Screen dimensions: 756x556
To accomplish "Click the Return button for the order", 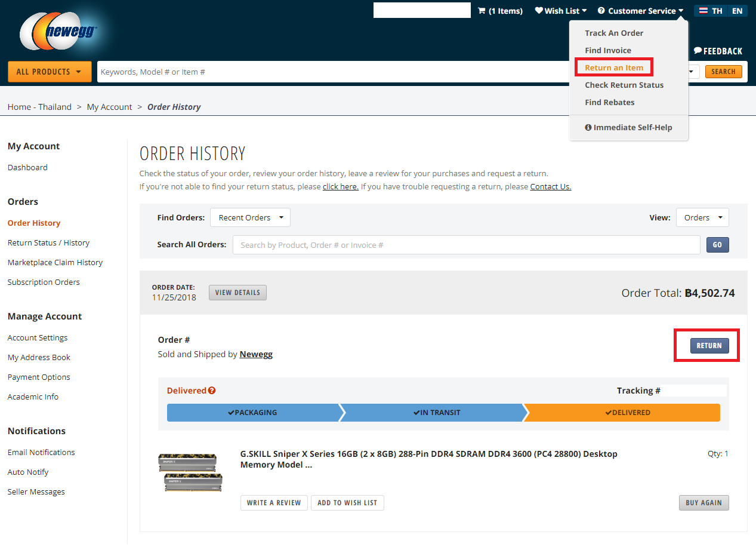I will pos(709,346).
